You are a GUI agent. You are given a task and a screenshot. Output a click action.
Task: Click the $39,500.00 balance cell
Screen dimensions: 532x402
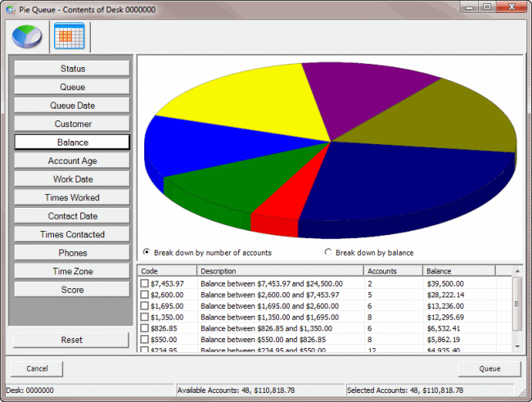point(445,283)
